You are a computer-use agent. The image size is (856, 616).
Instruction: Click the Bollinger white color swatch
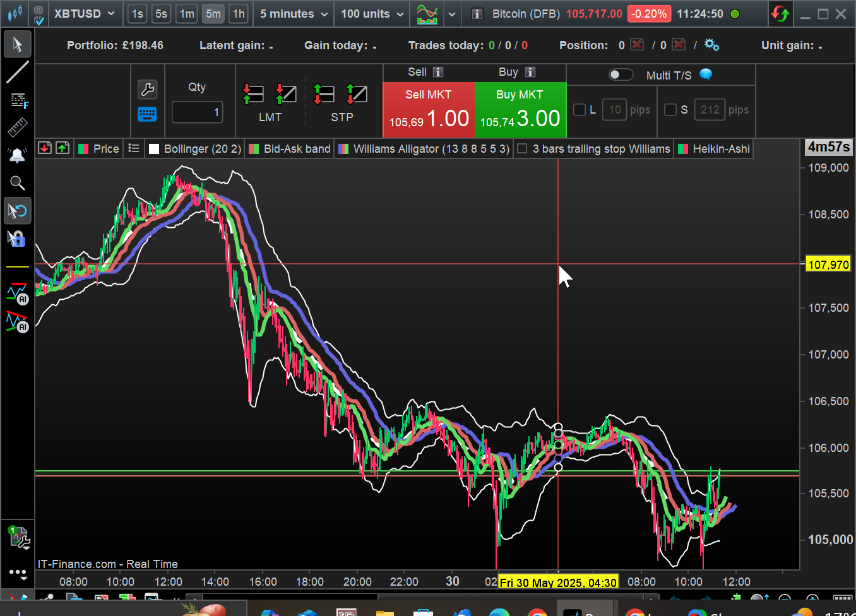pos(154,149)
